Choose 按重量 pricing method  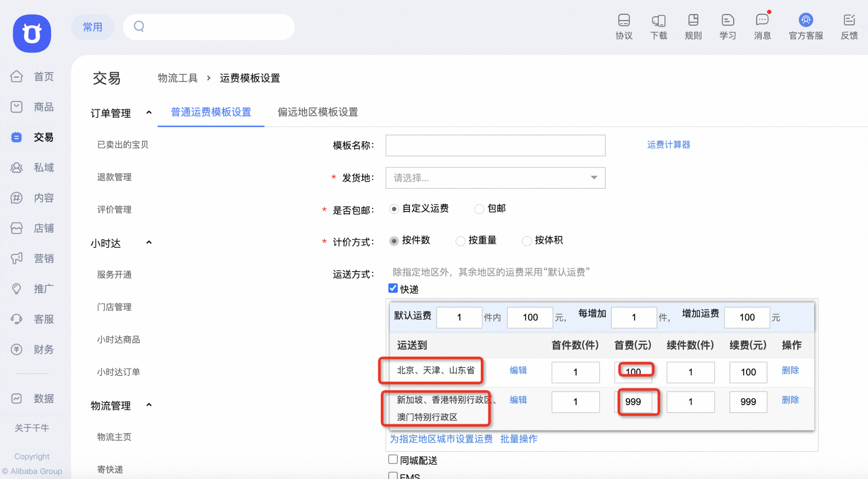point(460,241)
